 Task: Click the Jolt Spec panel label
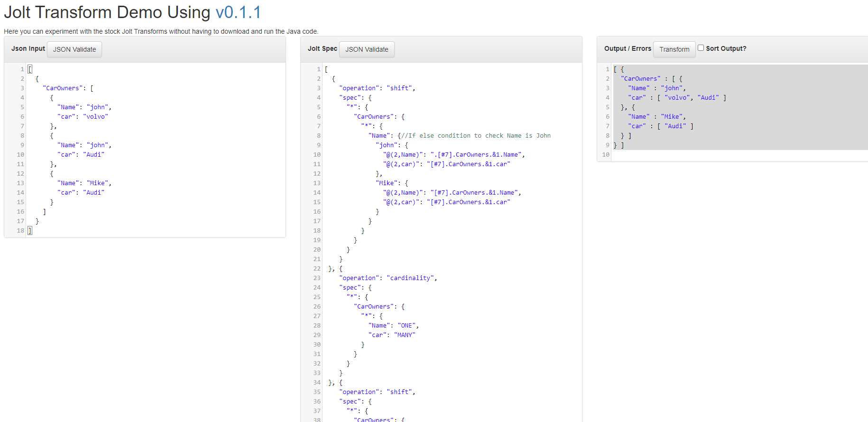click(x=323, y=48)
